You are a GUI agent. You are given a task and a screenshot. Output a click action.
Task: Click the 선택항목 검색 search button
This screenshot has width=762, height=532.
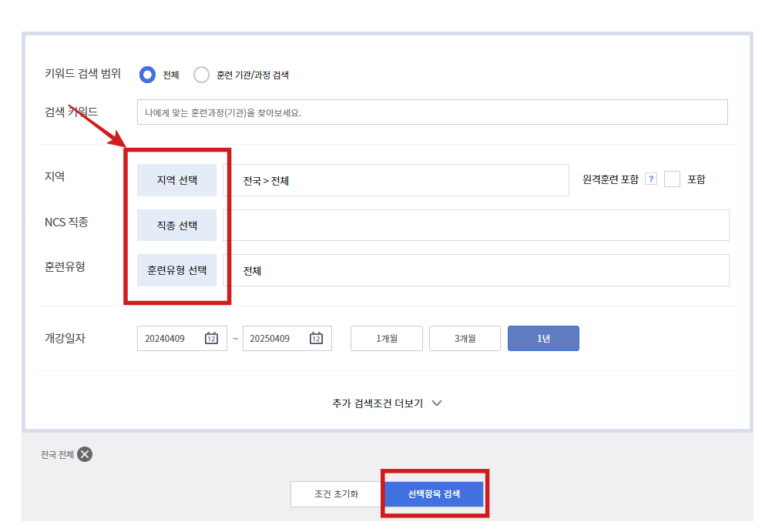click(434, 494)
